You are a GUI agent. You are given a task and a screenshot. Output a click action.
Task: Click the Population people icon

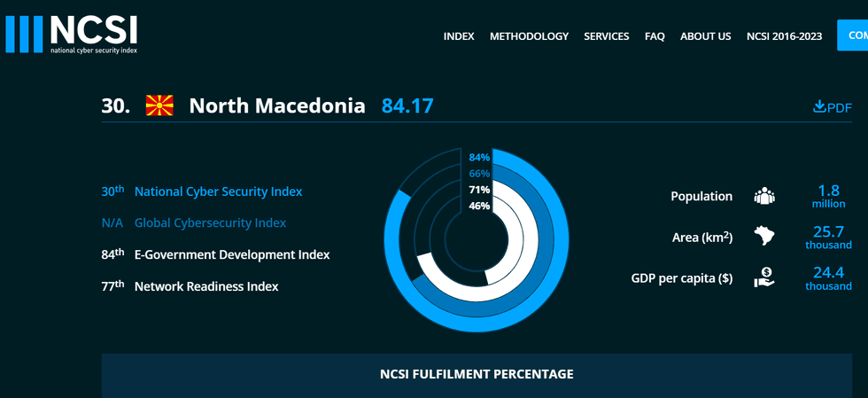(x=764, y=196)
